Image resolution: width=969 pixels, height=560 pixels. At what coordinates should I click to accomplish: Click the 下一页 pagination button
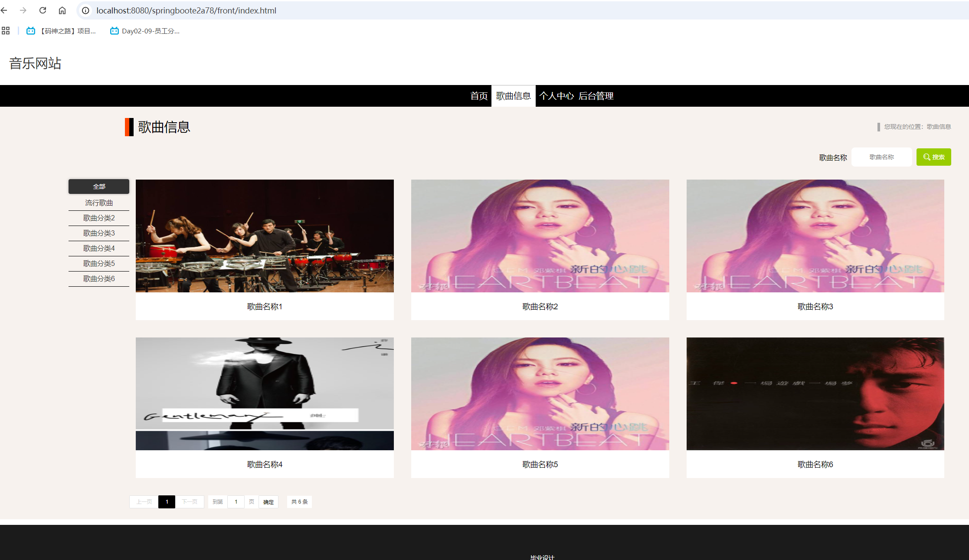(190, 502)
